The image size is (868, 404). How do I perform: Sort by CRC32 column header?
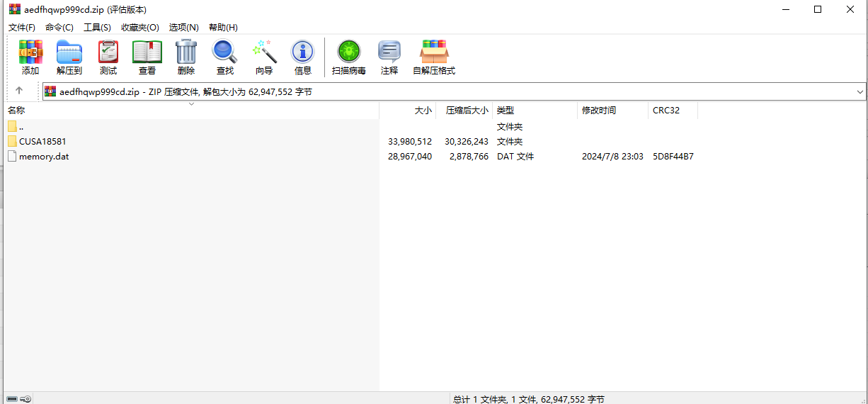(673, 111)
